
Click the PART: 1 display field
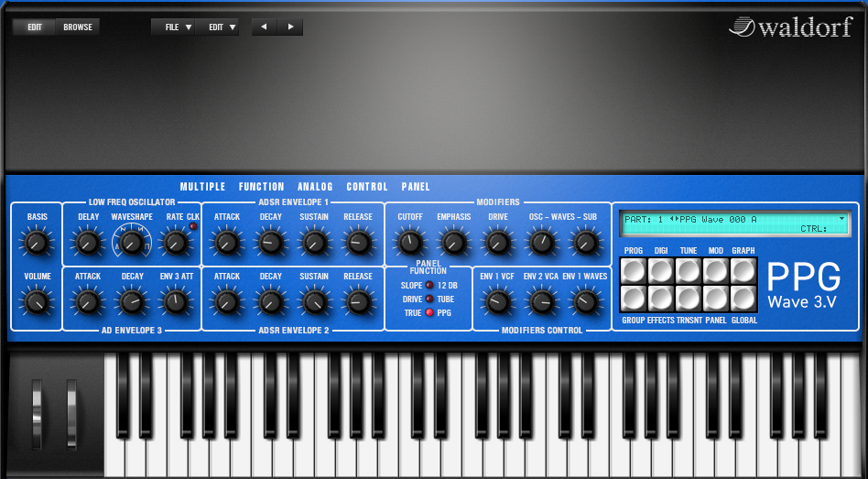pyautogui.click(x=644, y=219)
